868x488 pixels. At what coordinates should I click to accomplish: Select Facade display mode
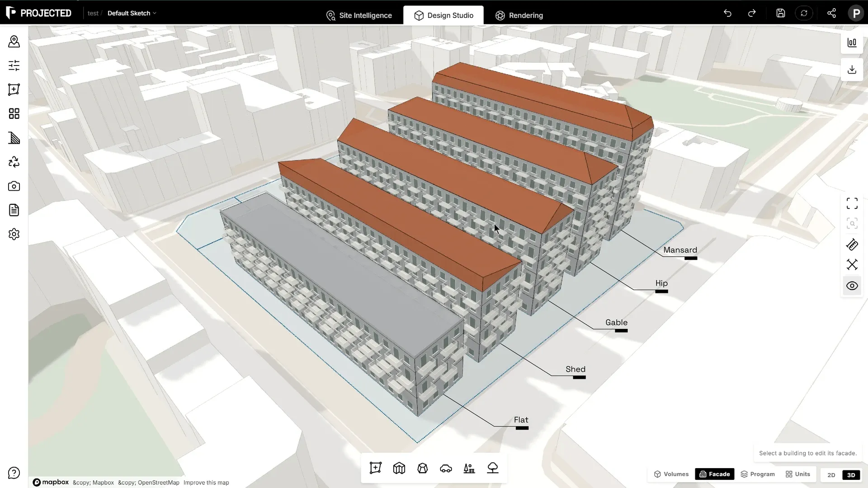[x=715, y=474]
